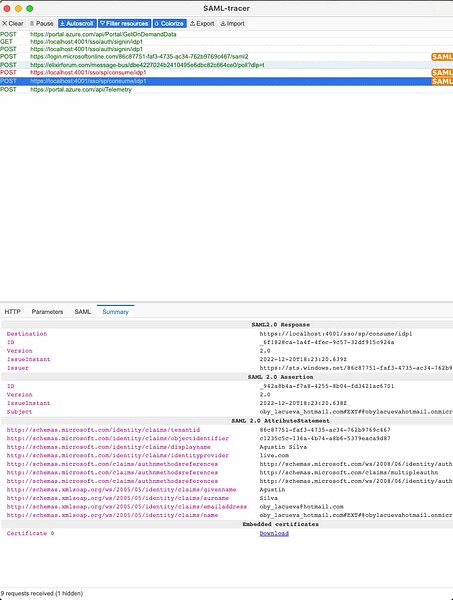Click the identity/claims/name claim name
This screenshot has width=453, height=600.
pyautogui.click(x=112, y=515)
